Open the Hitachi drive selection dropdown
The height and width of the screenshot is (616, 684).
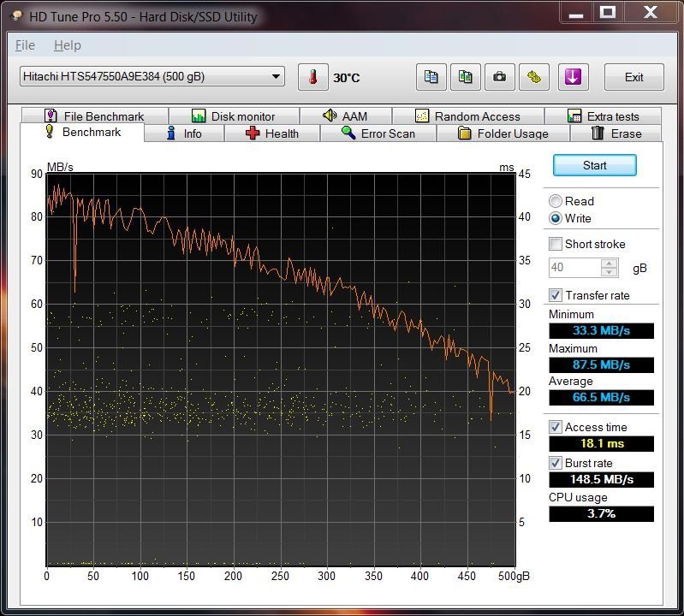pyautogui.click(x=152, y=77)
